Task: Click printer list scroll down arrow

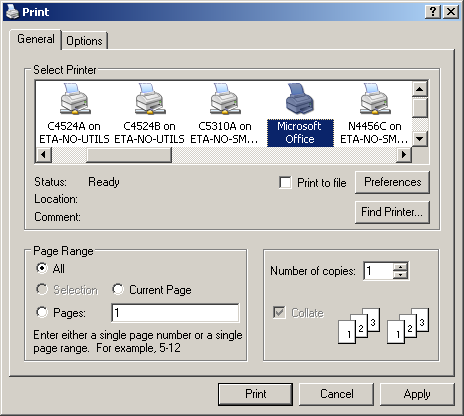Action: [x=420, y=139]
